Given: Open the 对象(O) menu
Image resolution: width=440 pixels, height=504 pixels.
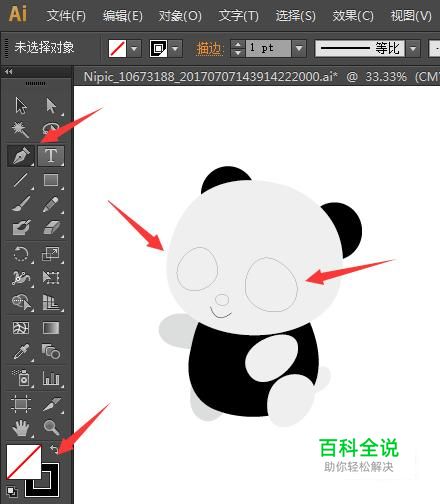Looking at the screenshot, I should coord(180,16).
